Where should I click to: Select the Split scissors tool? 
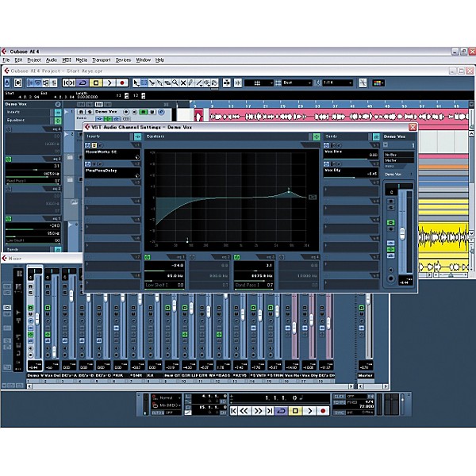(152, 83)
